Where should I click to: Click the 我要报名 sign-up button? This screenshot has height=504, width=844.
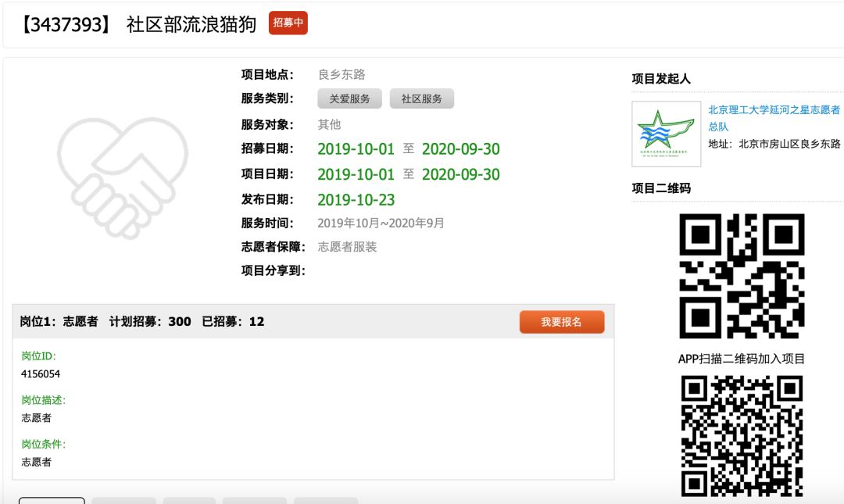tap(561, 322)
